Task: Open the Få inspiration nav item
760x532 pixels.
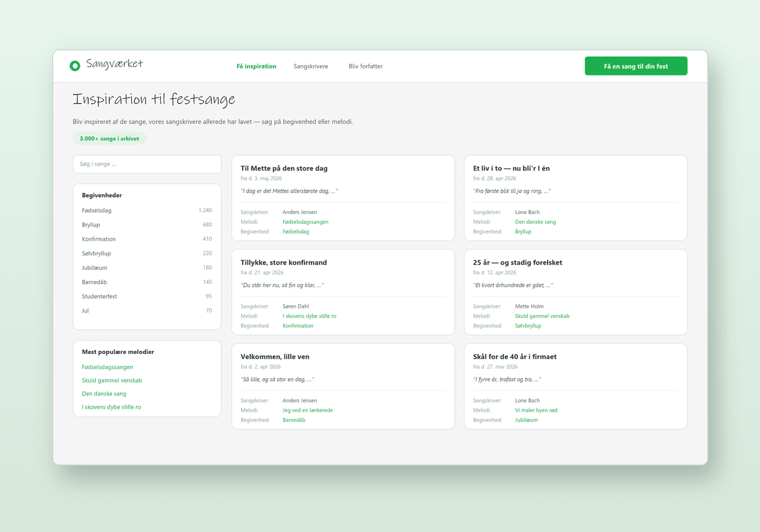Action: tap(256, 66)
